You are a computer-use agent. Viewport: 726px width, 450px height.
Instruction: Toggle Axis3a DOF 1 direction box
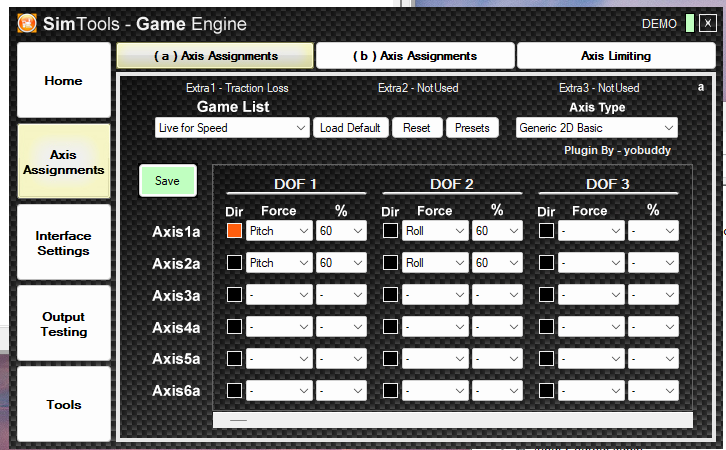tap(234, 294)
